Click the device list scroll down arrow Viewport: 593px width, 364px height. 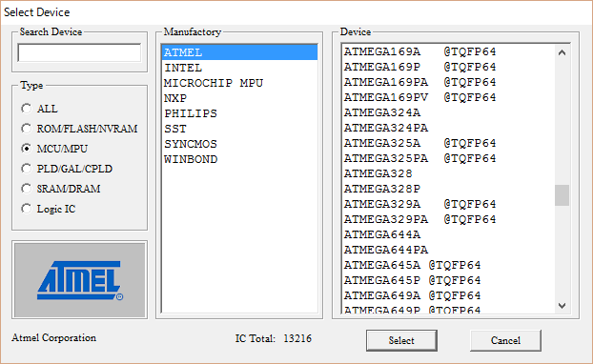(562, 306)
